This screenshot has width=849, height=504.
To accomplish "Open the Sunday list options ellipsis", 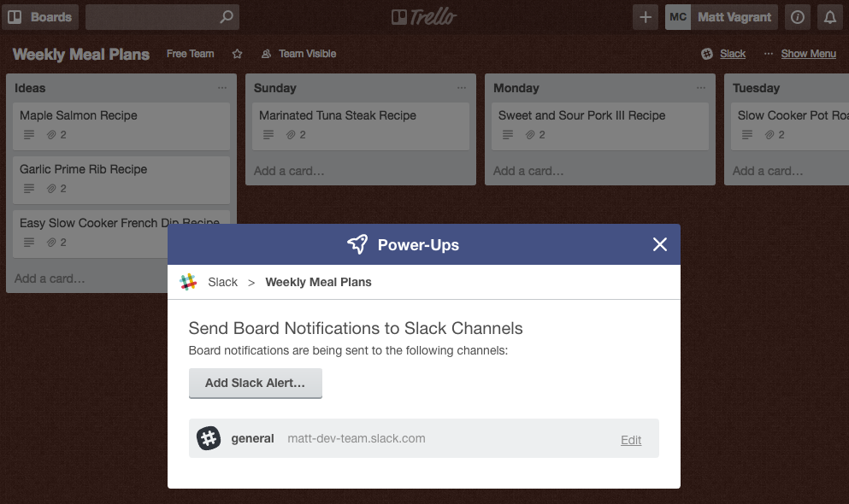I will [462, 88].
